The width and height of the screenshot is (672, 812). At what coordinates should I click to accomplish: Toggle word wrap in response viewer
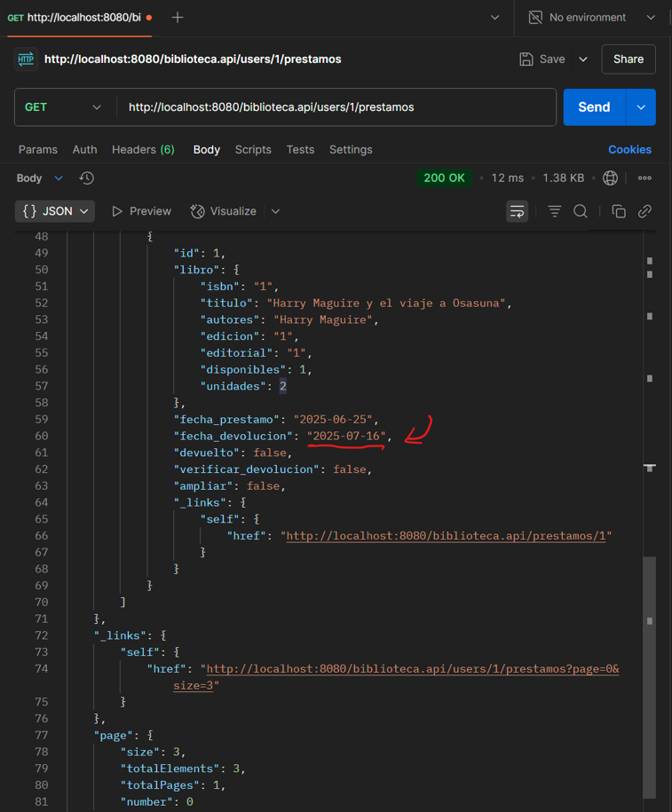pos(517,211)
